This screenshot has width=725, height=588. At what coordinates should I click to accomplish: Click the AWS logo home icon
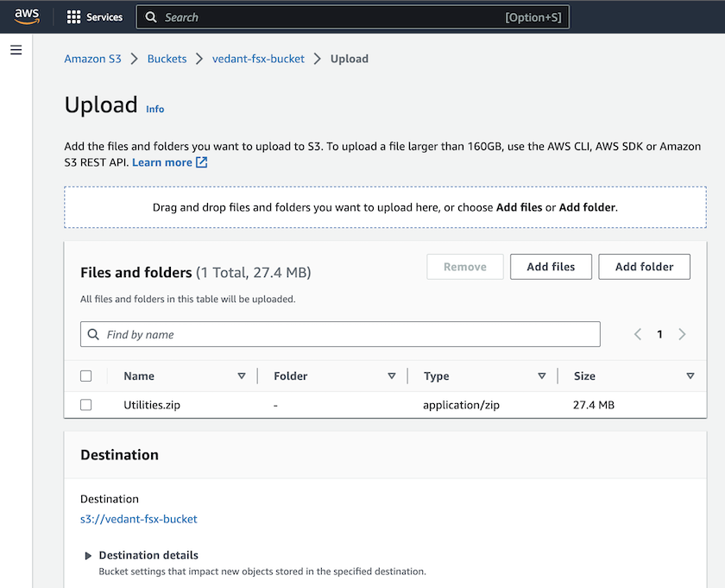pos(27,16)
